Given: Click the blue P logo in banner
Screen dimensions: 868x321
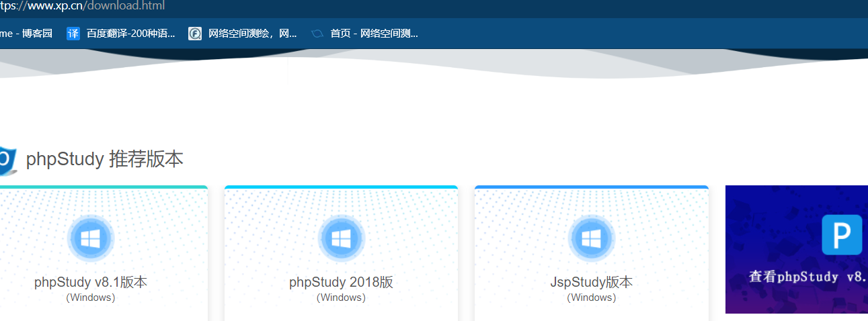Looking at the screenshot, I should click(x=842, y=235).
